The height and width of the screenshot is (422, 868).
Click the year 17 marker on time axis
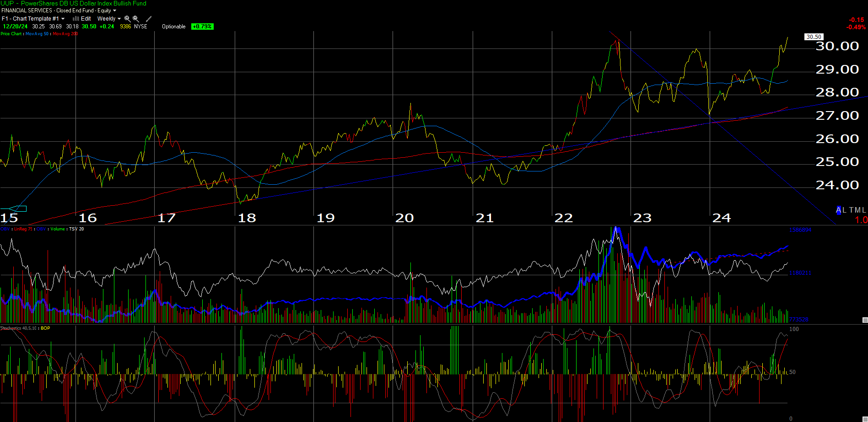tap(167, 218)
